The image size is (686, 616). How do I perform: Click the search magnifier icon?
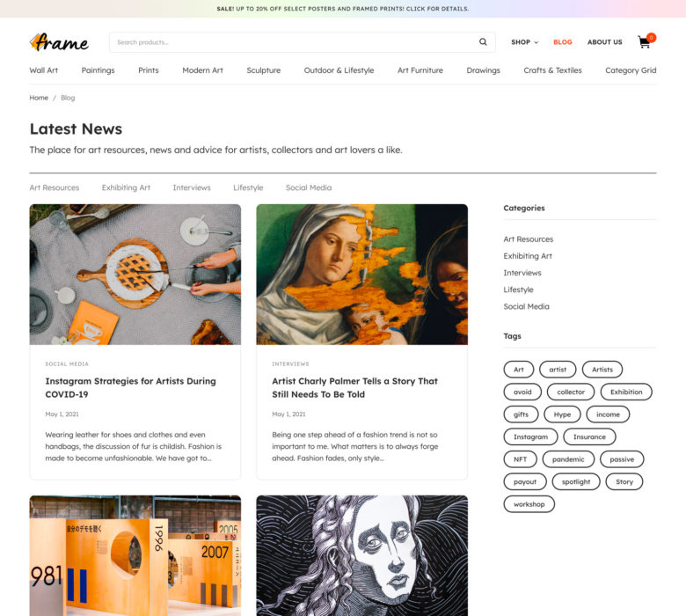tap(483, 42)
